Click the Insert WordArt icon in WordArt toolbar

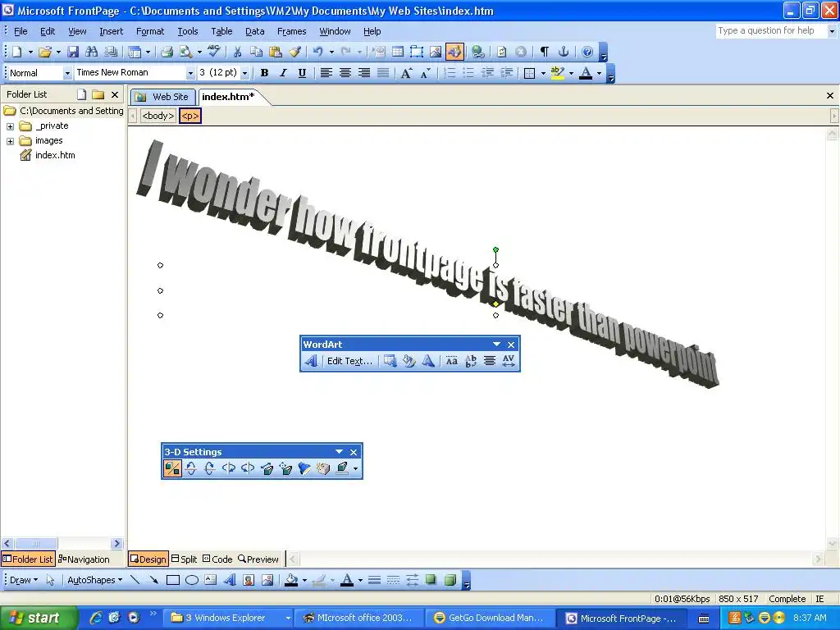(x=311, y=361)
